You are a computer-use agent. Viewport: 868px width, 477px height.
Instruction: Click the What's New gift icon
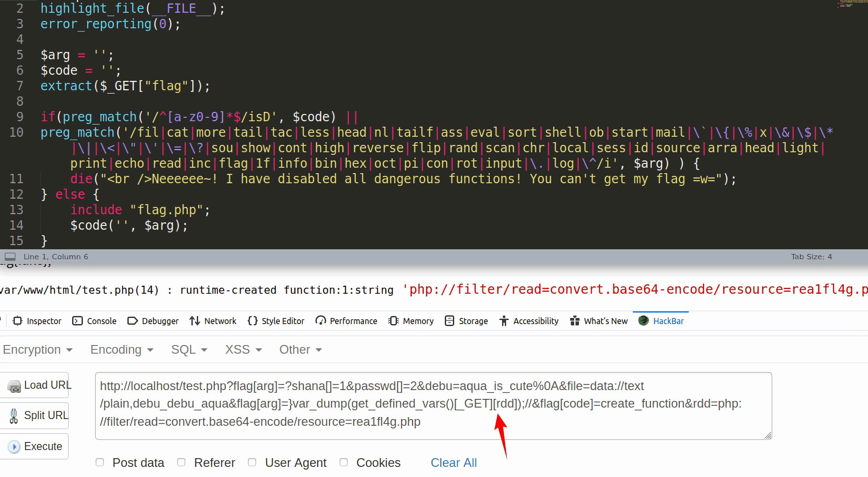click(x=575, y=321)
